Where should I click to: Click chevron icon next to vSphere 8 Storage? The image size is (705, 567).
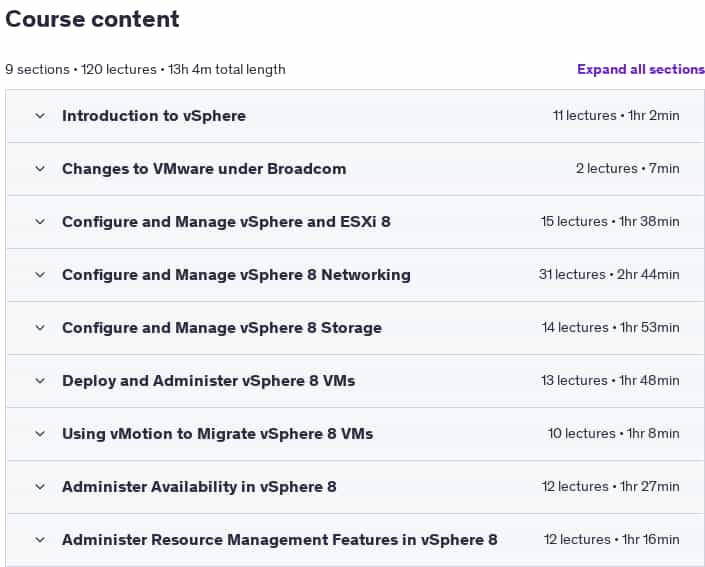click(40, 328)
